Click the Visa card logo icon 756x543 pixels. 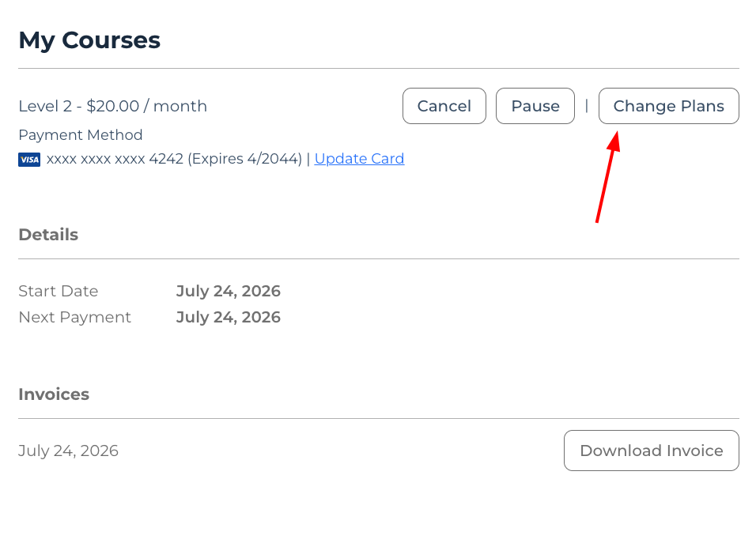coord(29,160)
